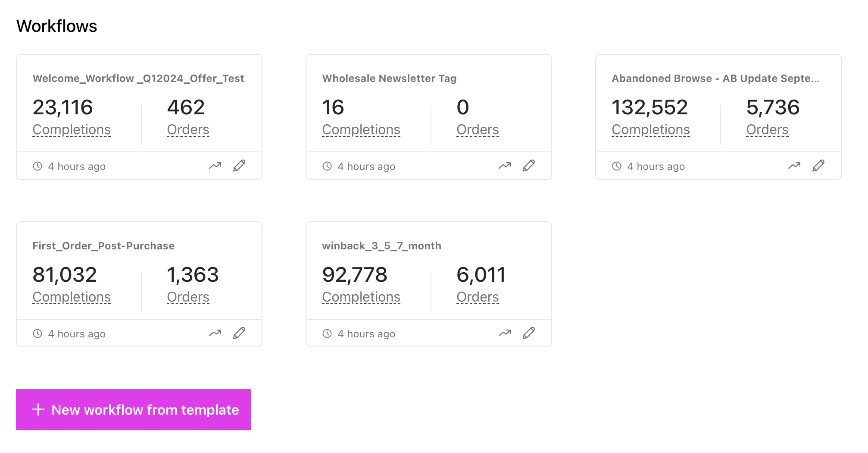Edit the Wholesale Newsletter Tag workflow
This screenshot has width=868, height=453.
tap(529, 165)
